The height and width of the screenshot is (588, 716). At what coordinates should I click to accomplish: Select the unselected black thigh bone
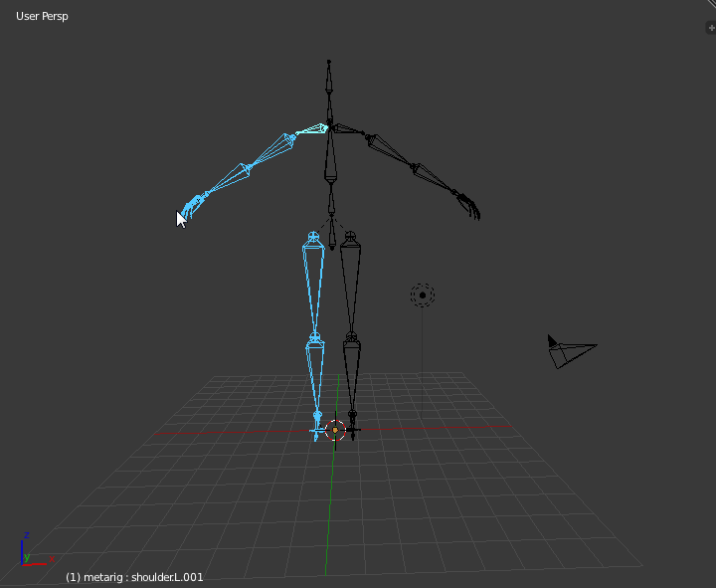tap(351, 286)
